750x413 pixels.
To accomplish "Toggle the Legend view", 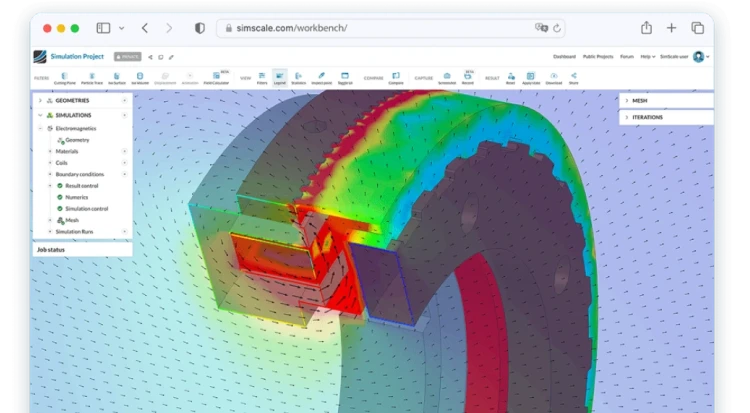I will point(280,78).
